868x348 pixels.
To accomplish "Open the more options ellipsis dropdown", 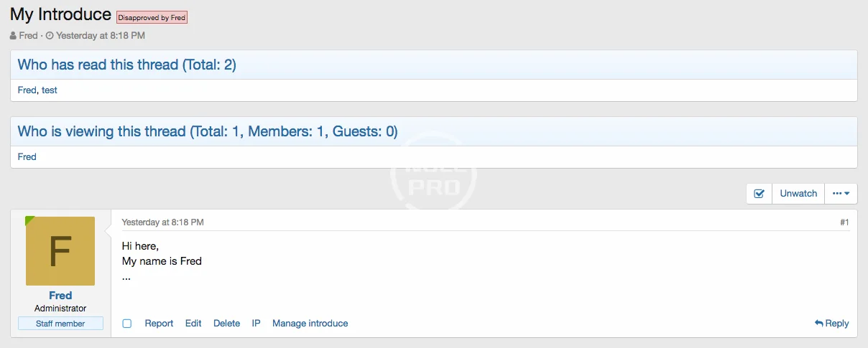I will tap(841, 194).
